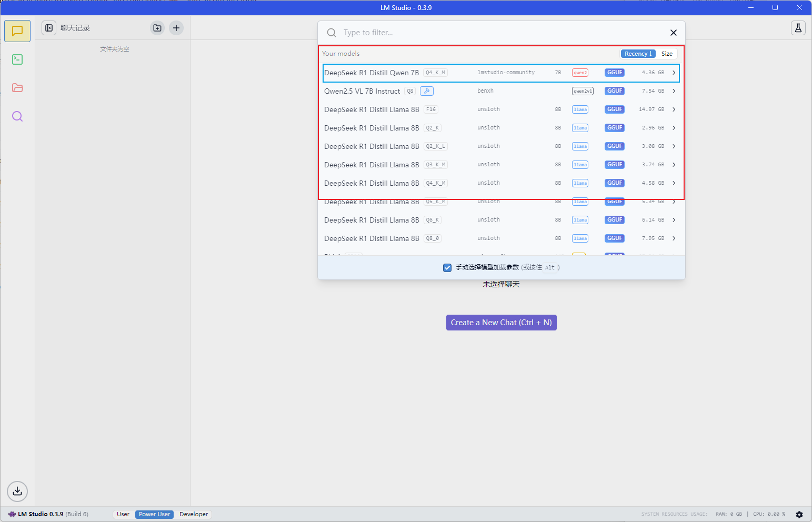Click the qwen2 architecture tag
This screenshot has height=522, width=812.
(x=580, y=73)
